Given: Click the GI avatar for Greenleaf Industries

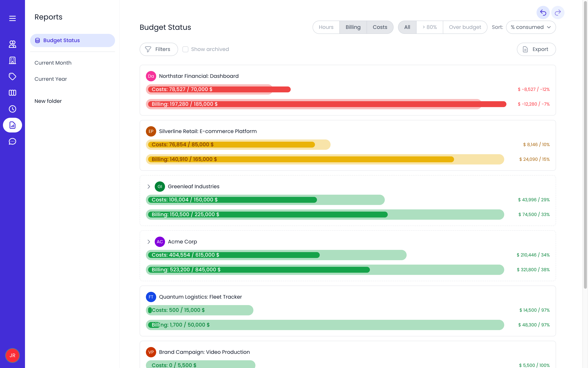Looking at the screenshot, I should coord(160,187).
